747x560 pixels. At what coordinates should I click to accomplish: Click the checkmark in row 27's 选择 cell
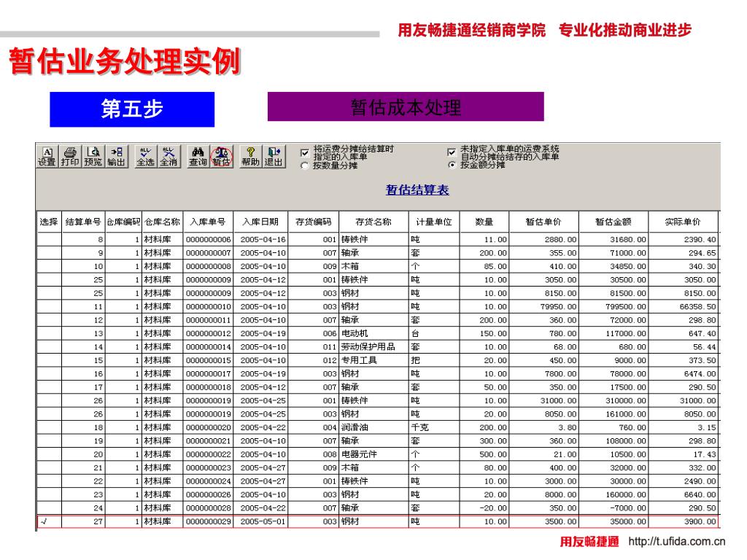click(x=44, y=521)
